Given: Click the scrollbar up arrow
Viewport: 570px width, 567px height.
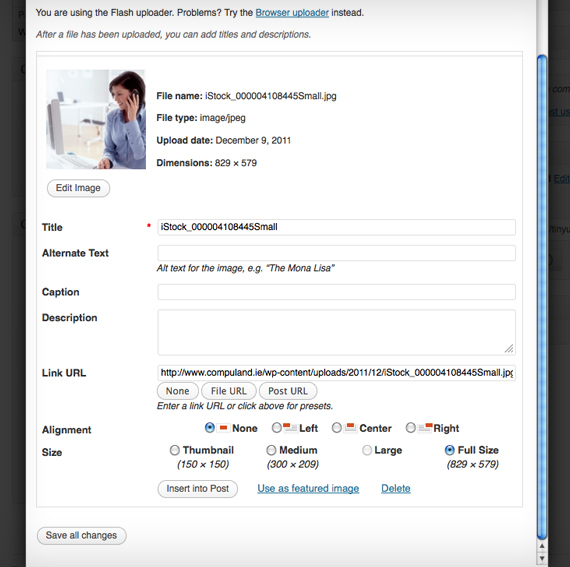Looking at the screenshot, I should 542,546.
